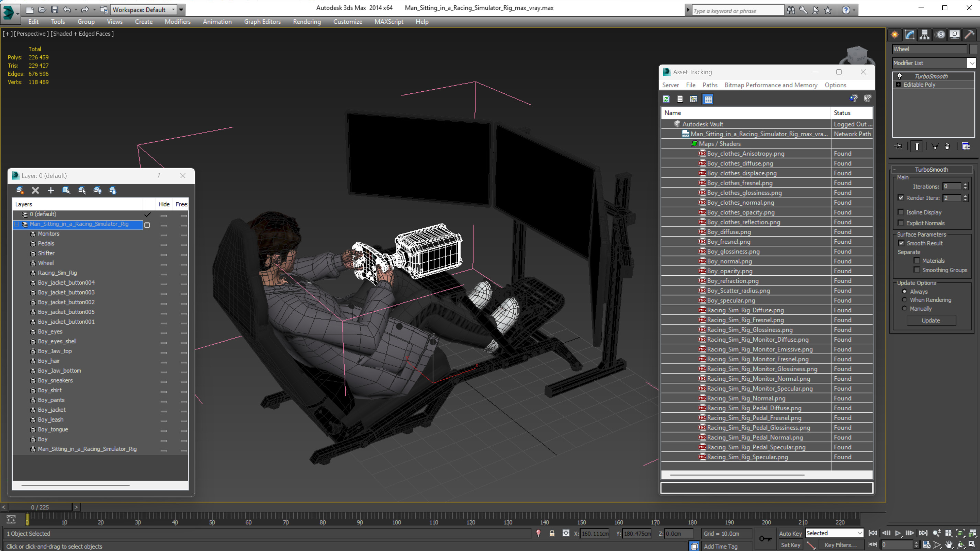Screen dimensions: 980x551
Task: Switch to the Modify command panel tab
Action: [x=910, y=35]
